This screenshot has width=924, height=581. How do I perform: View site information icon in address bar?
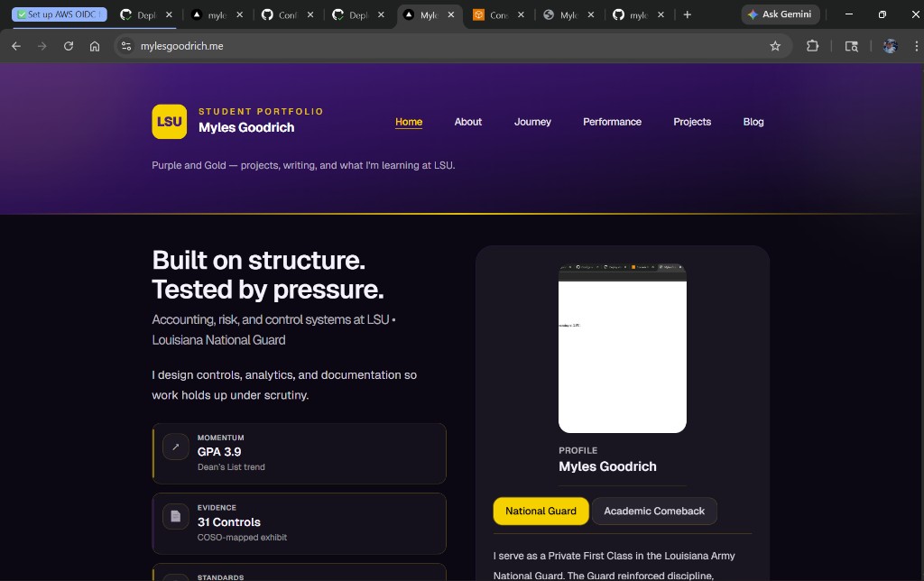[126, 46]
